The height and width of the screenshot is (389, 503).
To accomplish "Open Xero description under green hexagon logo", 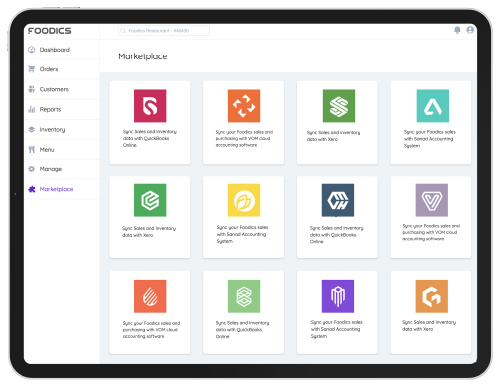I will pyautogui.click(x=149, y=232).
